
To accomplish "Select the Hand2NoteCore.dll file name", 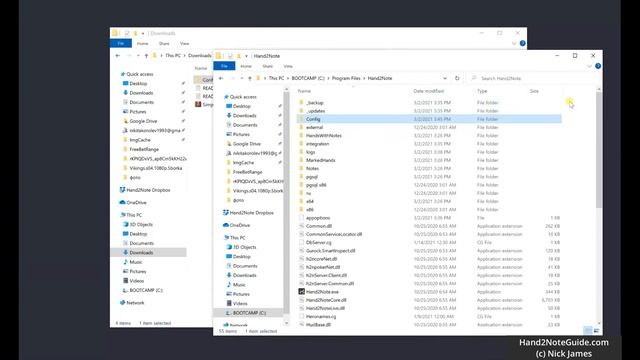I will pyautogui.click(x=326, y=300).
